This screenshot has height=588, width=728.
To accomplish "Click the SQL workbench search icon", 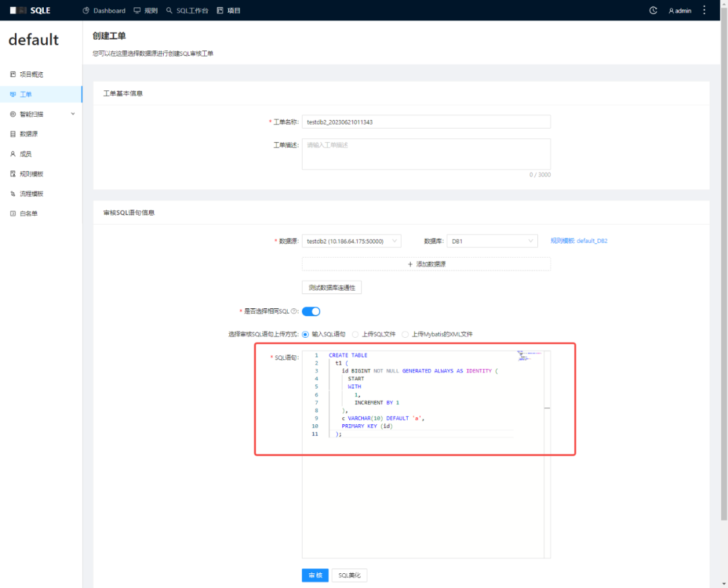I will click(169, 10).
